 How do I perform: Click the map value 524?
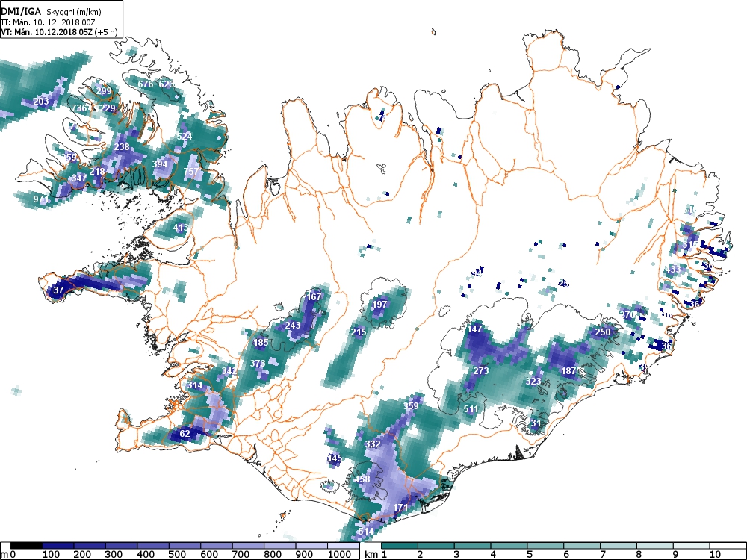click(185, 137)
